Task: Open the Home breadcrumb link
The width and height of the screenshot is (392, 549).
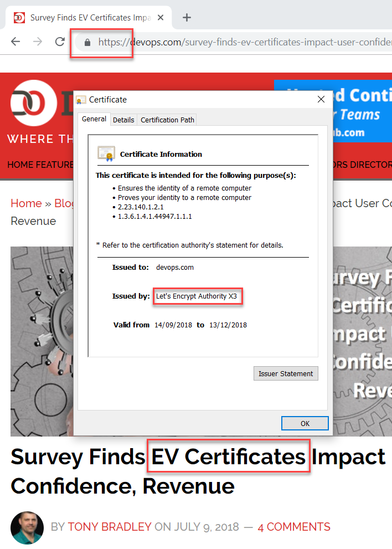Action: (26, 203)
